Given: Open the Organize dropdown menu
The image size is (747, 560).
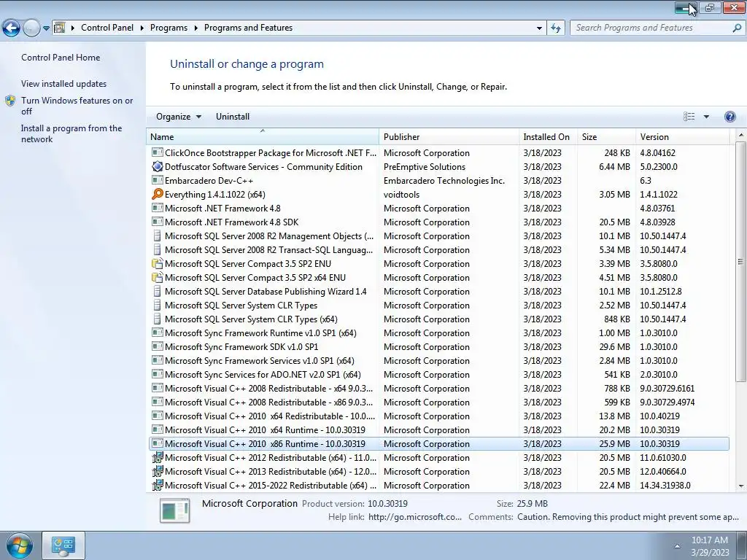Looking at the screenshot, I should pos(179,117).
